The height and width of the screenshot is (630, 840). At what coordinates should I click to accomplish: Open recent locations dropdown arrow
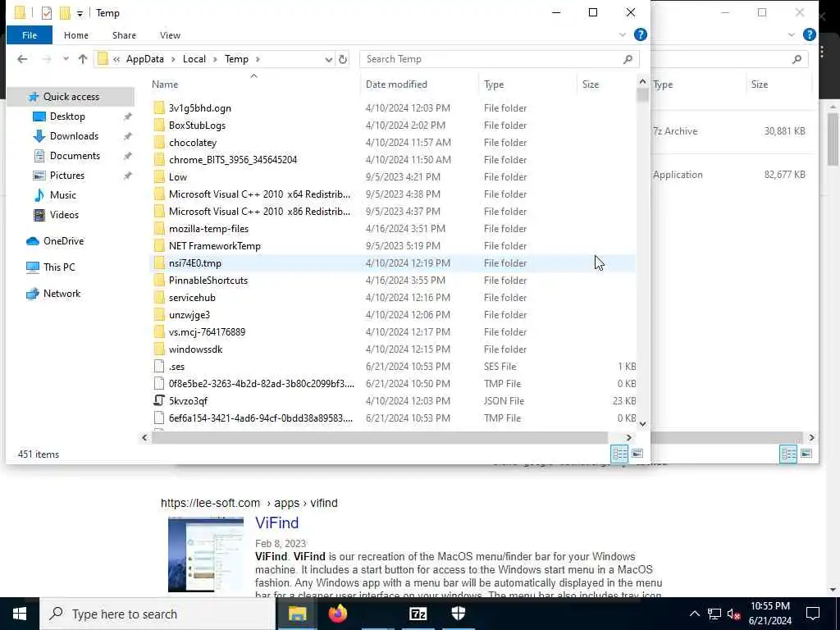(66, 59)
